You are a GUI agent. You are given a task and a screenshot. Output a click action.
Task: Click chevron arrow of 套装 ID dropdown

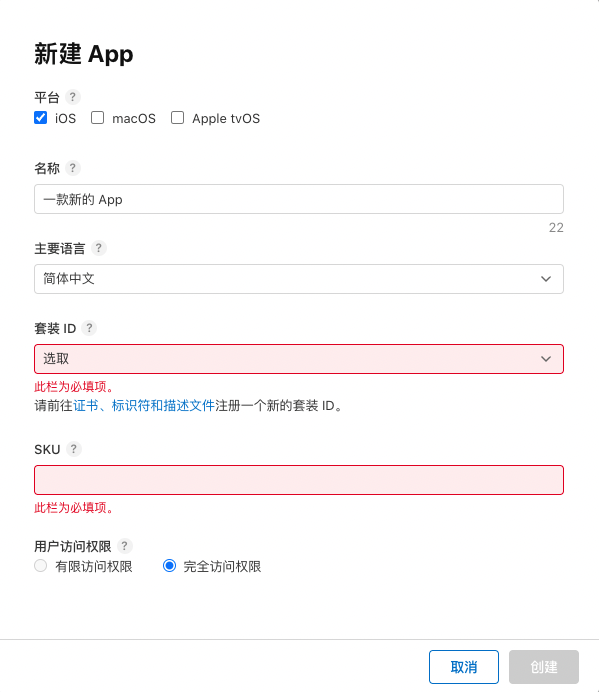pos(546,359)
